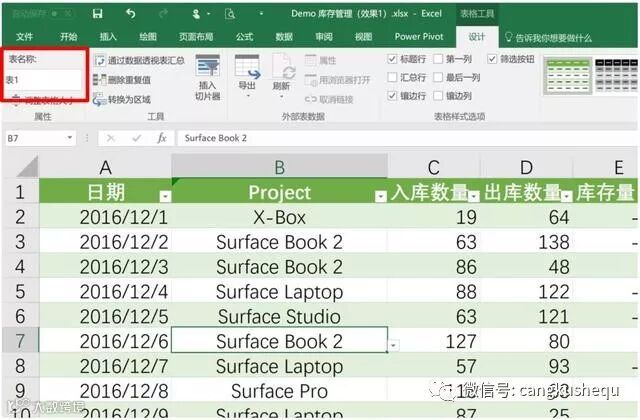
Task: Toggle Filter Button (筛选按钮) checkbox
Action: 492,59
